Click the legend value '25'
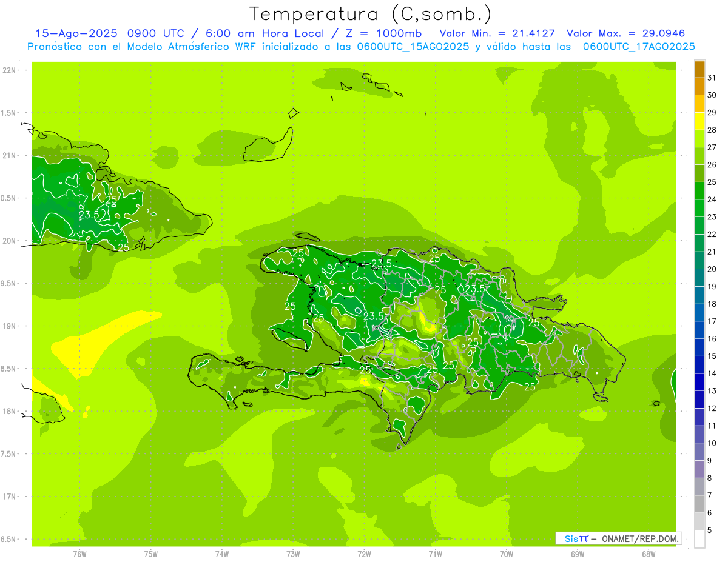The image size is (728, 562). 712,182
